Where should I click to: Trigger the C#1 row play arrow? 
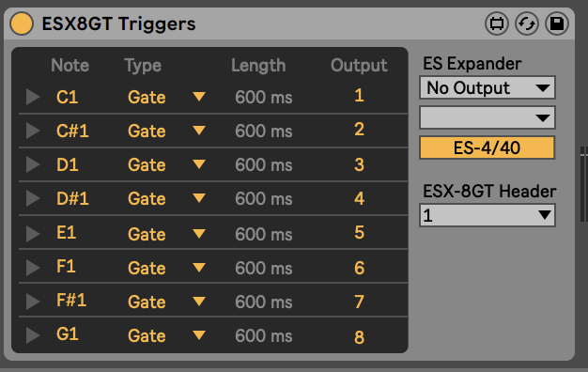pyautogui.click(x=33, y=131)
